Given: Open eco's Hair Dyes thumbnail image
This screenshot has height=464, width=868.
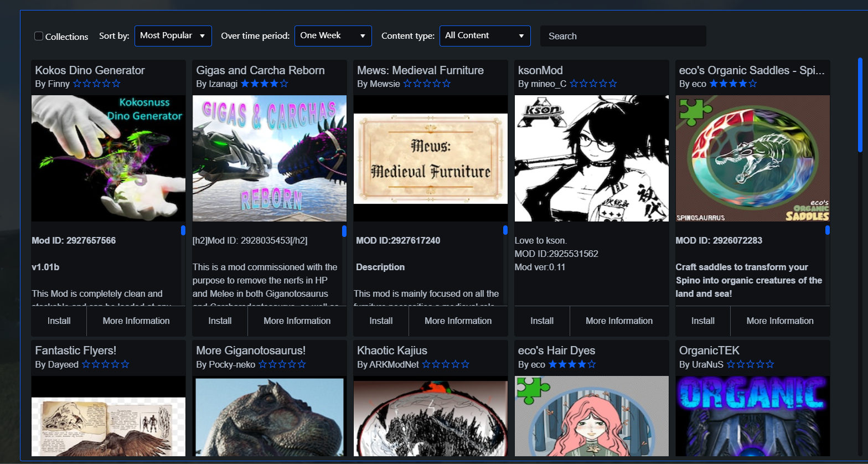Looking at the screenshot, I should point(592,416).
